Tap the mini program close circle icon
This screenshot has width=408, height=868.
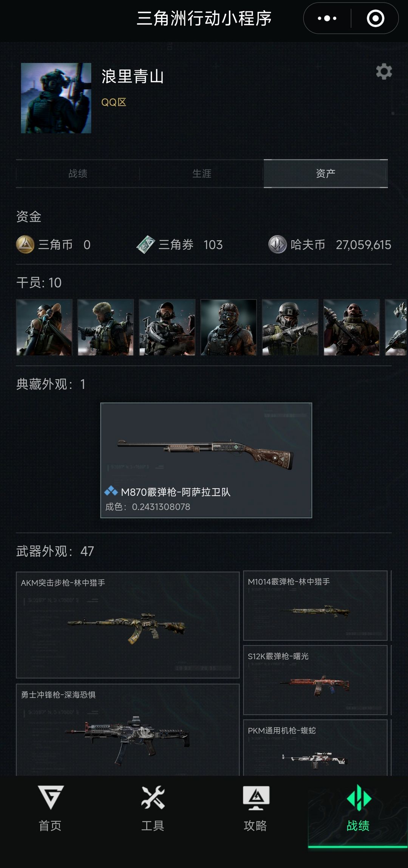point(376,18)
